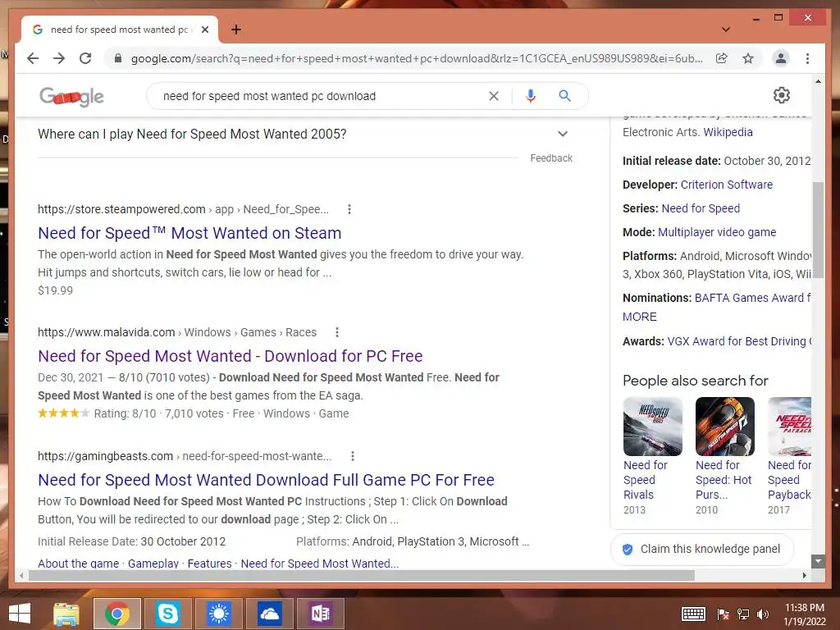840x630 pixels.
Task: Expand the MORE link under Nominations
Action: (639, 317)
